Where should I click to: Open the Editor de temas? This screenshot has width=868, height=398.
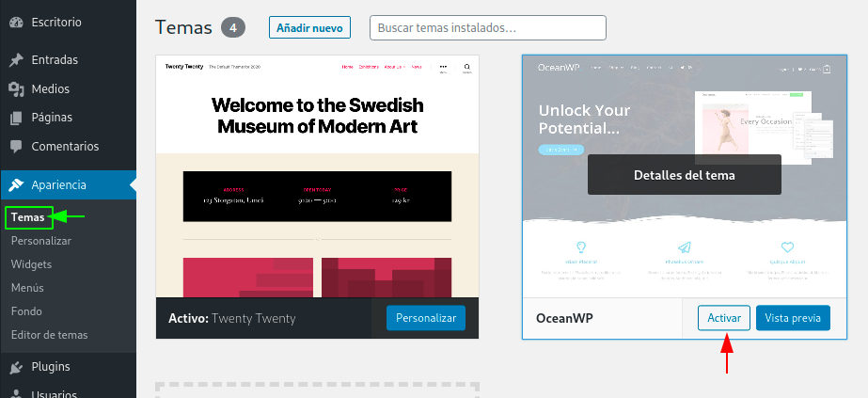[x=49, y=335]
